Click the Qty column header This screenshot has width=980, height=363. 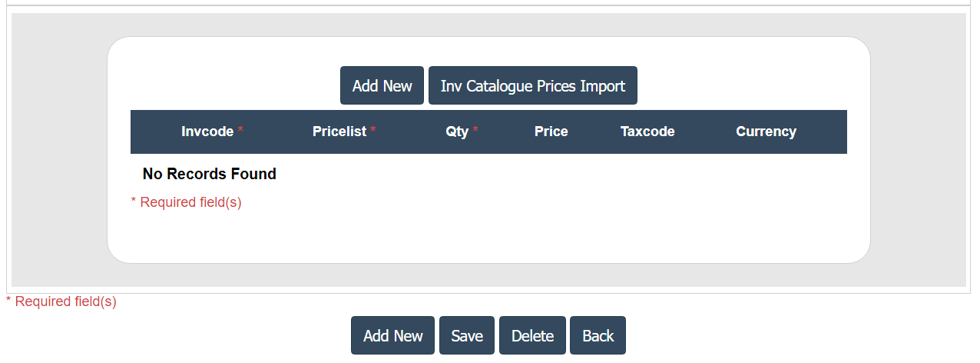[x=457, y=132]
